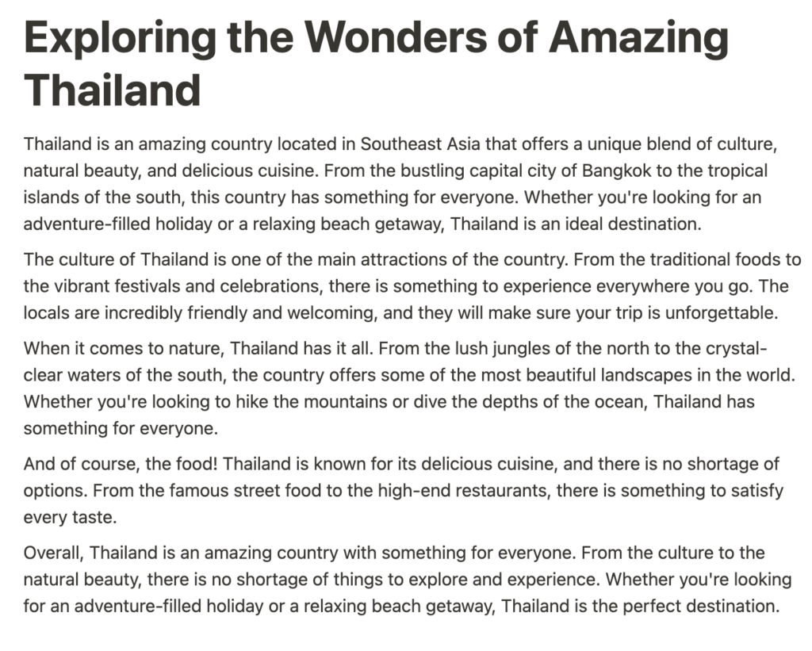The width and height of the screenshot is (812, 651).
Task: Click the text "Thailand is the perfect destination."
Action: click(x=640, y=606)
